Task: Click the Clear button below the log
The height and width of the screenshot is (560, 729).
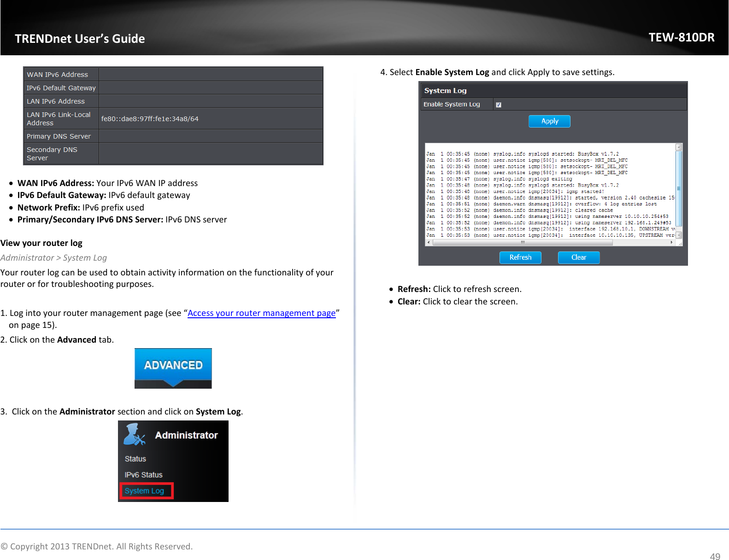Action: [x=579, y=257]
